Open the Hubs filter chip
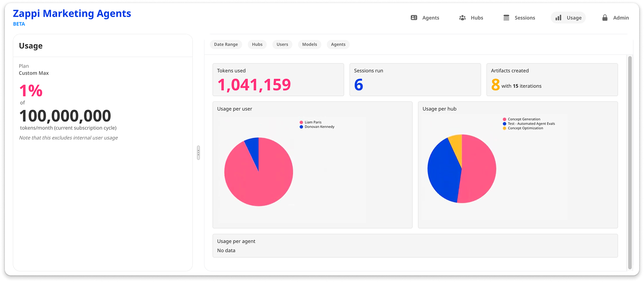The width and height of the screenshot is (644, 282). (x=257, y=44)
